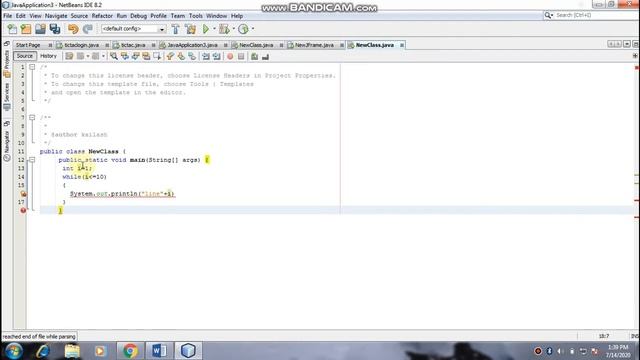Click the Open Project icon
640x360 pixels.
pos(40,29)
